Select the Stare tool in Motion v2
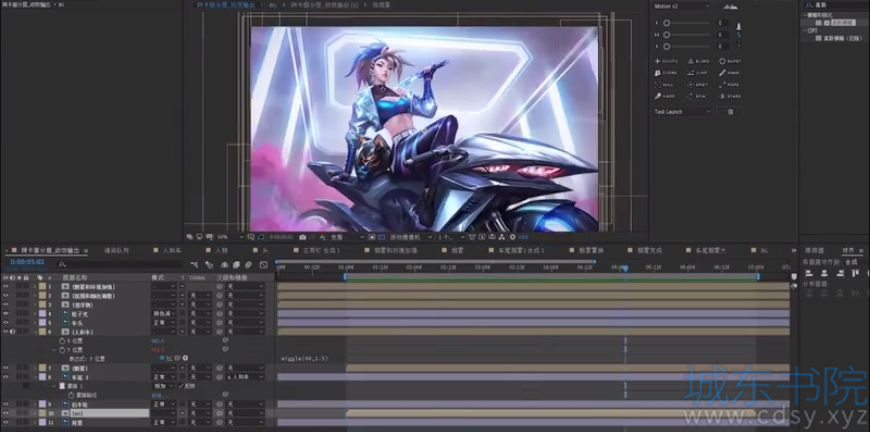 click(730, 96)
